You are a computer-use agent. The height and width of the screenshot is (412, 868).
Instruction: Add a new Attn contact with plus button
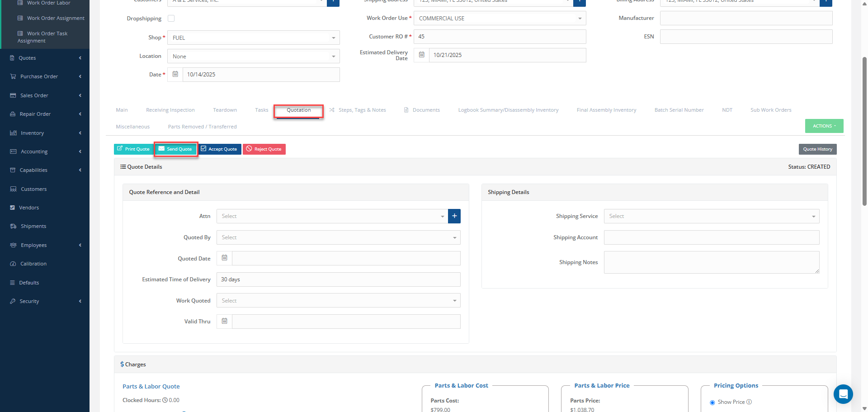(x=454, y=216)
